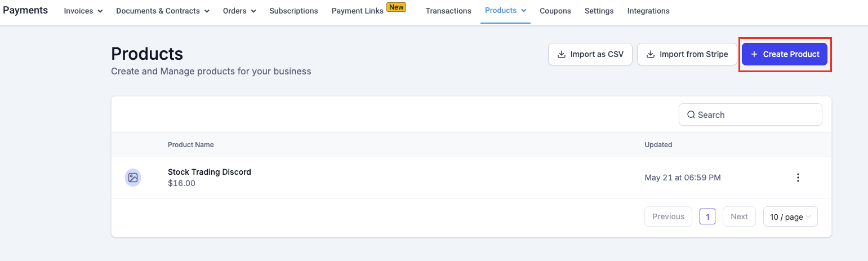Viewport: 868px width, 261px height.
Task: Open the three-dot menu for Stock Trading Discord
Action: [798, 178]
